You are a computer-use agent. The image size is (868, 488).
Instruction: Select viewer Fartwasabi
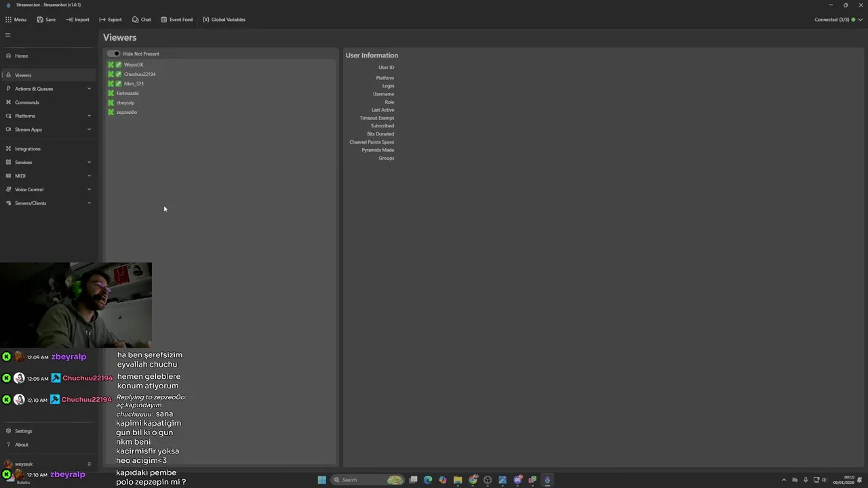tap(127, 94)
